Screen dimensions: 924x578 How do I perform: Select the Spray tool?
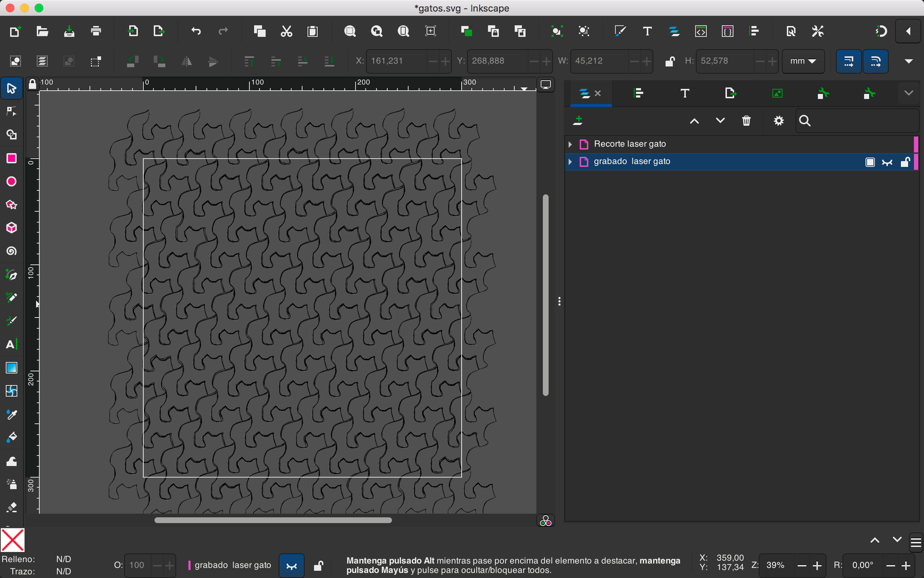coord(12,484)
